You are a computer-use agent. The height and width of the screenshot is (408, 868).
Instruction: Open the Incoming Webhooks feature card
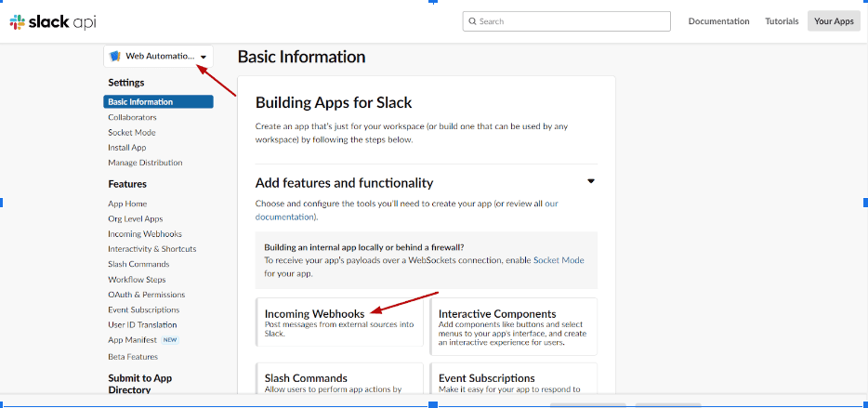339,322
